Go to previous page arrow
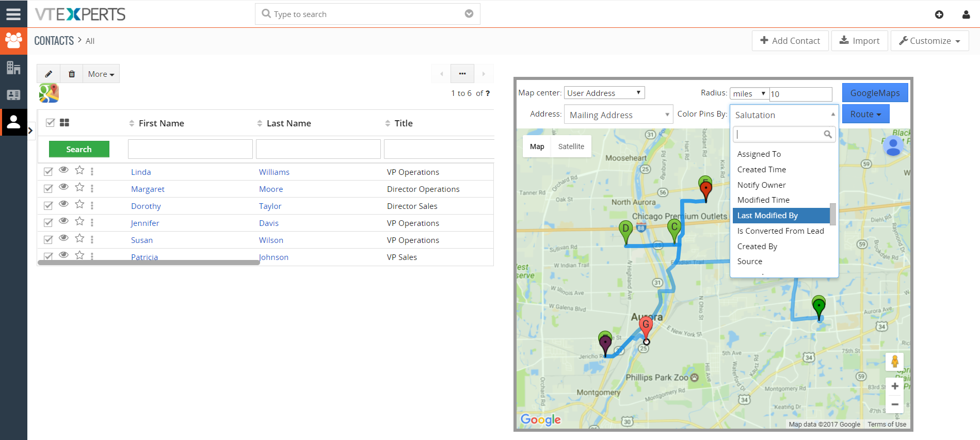The width and height of the screenshot is (980, 440). pos(441,74)
